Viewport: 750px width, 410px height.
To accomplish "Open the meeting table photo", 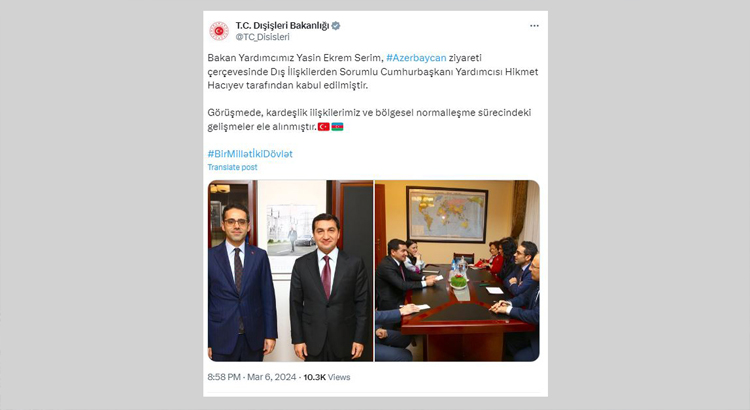I will [x=457, y=271].
